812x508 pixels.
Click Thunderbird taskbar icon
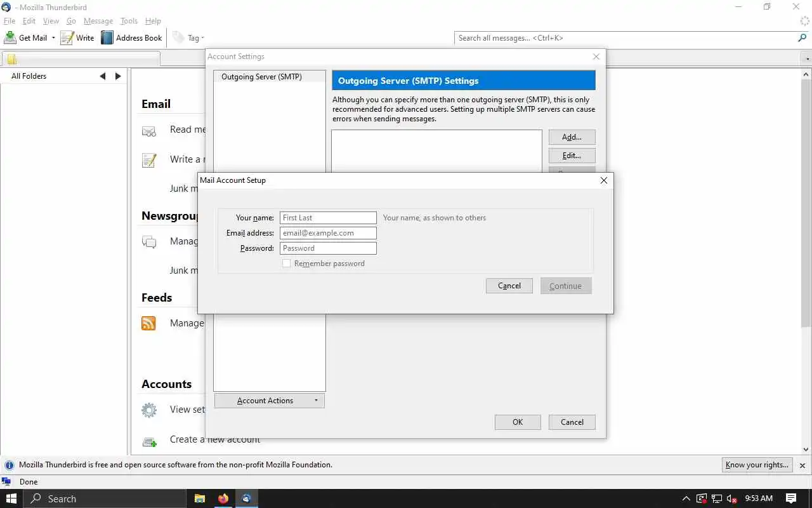246,498
